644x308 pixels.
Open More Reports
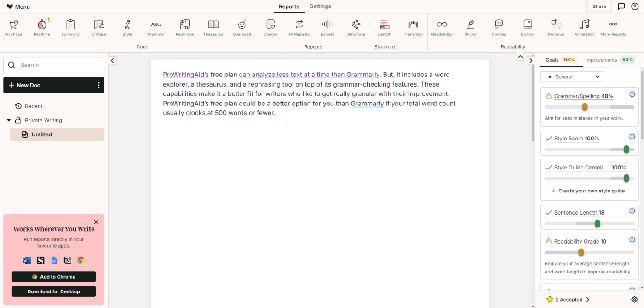click(x=613, y=28)
